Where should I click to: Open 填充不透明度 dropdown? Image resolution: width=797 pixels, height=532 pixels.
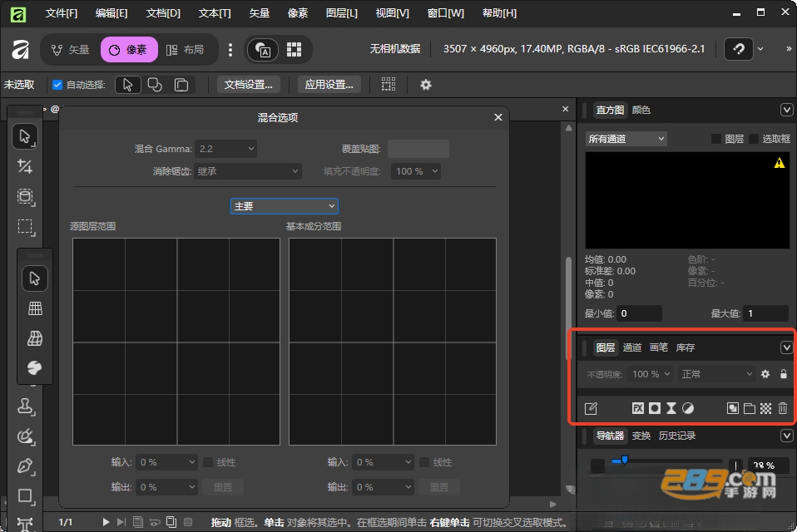(x=416, y=171)
